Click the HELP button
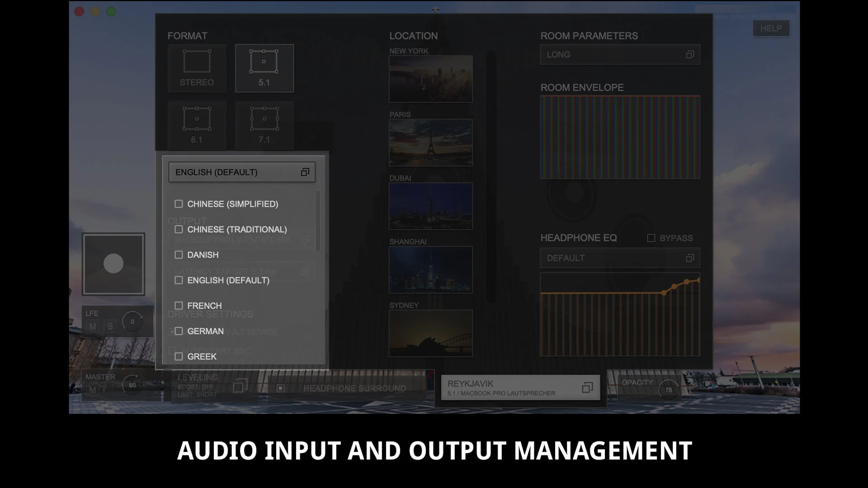This screenshot has height=488, width=868. pyautogui.click(x=771, y=28)
